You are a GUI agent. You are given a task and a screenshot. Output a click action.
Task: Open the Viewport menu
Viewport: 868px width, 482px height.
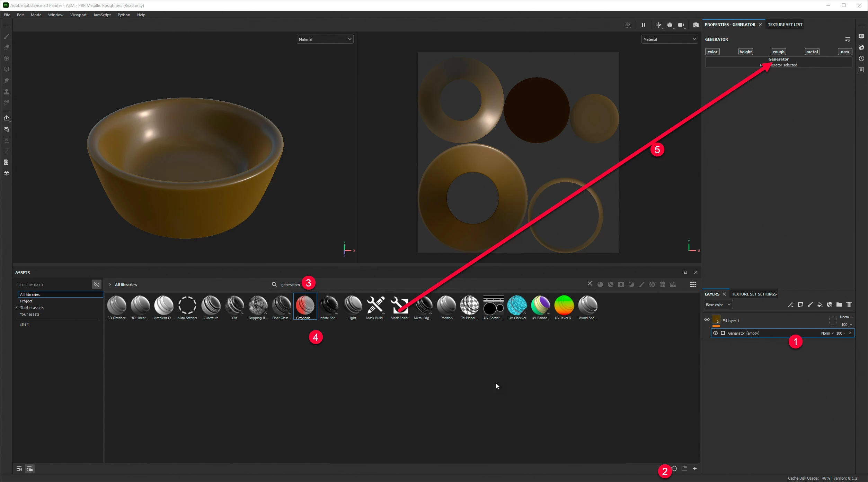[78, 15]
